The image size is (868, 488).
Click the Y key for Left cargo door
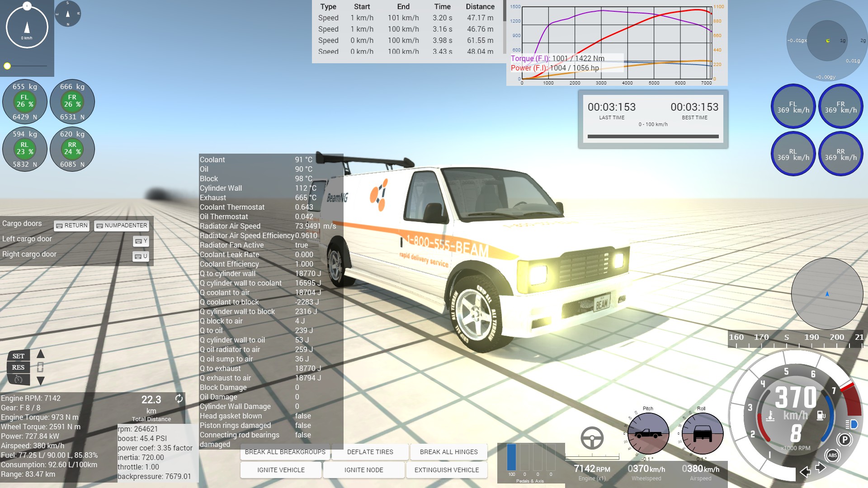(x=141, y=241)
